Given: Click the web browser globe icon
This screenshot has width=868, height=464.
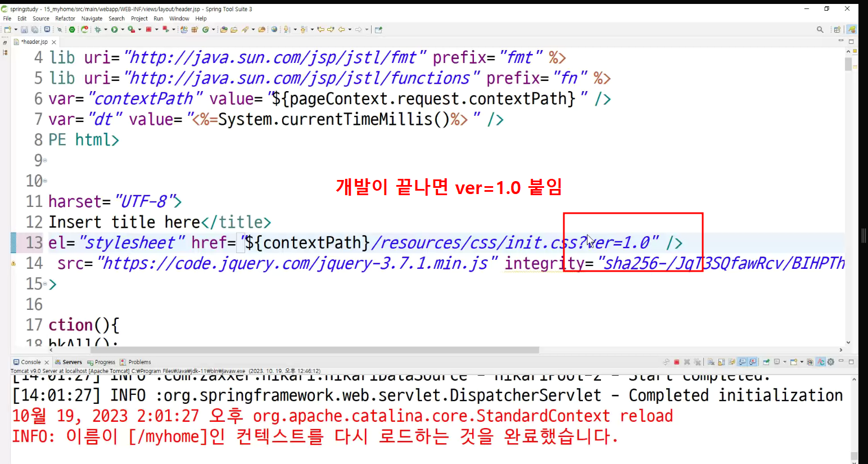Looking at the screenshot, I should [x=274, y=29].
